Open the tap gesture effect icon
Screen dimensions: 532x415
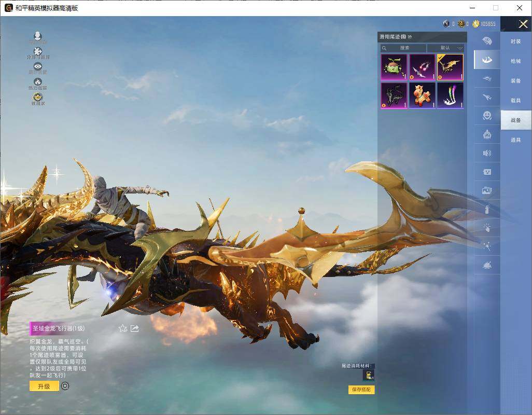487,228
